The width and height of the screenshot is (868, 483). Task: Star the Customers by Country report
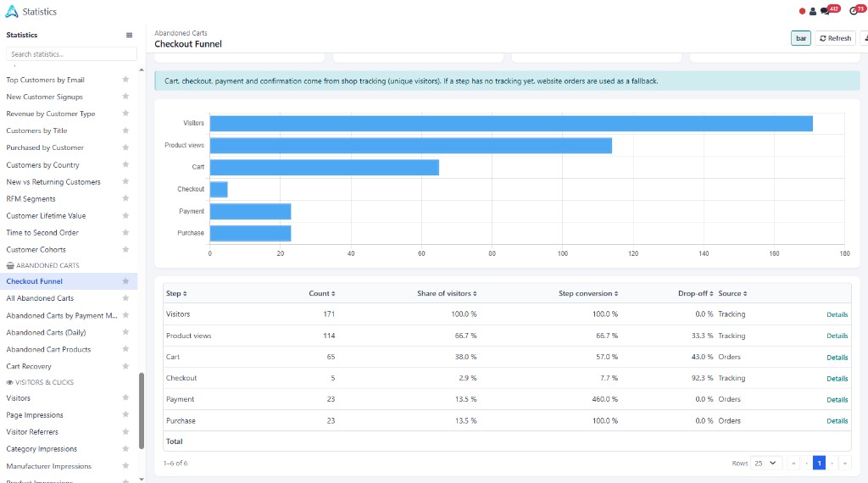point(125,164)
